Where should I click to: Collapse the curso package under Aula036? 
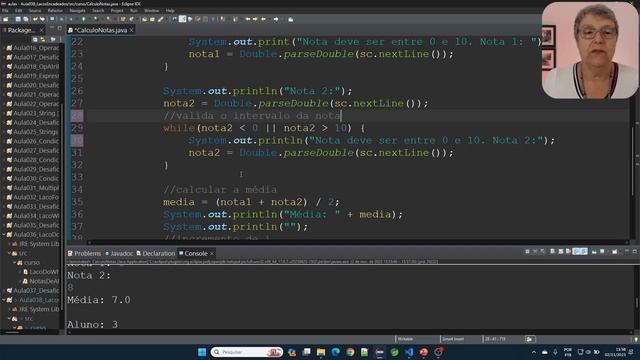click(x=14, y=262)
